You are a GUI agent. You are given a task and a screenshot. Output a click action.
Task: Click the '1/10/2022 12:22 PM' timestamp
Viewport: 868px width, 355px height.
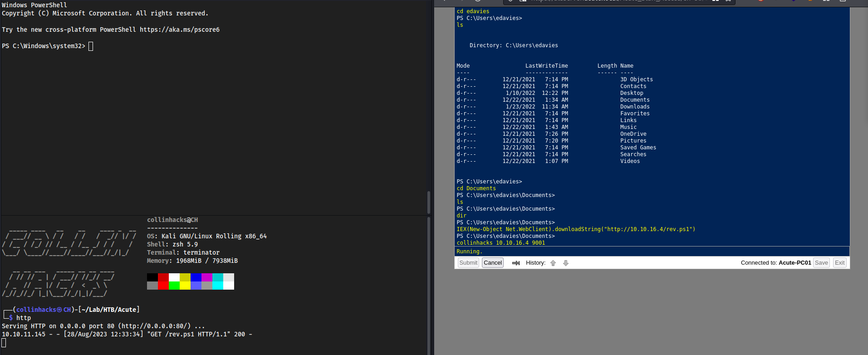tap(537, 93)
